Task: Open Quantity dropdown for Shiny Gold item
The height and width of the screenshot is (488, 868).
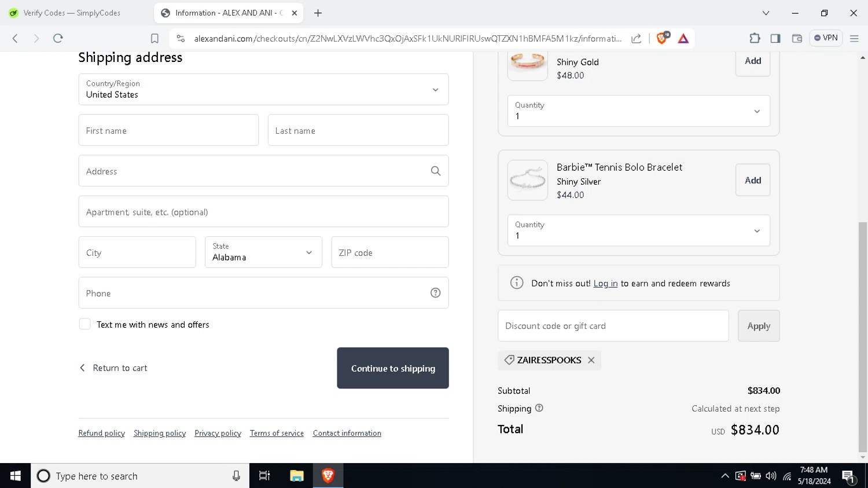Action: (x=639, y=111)
